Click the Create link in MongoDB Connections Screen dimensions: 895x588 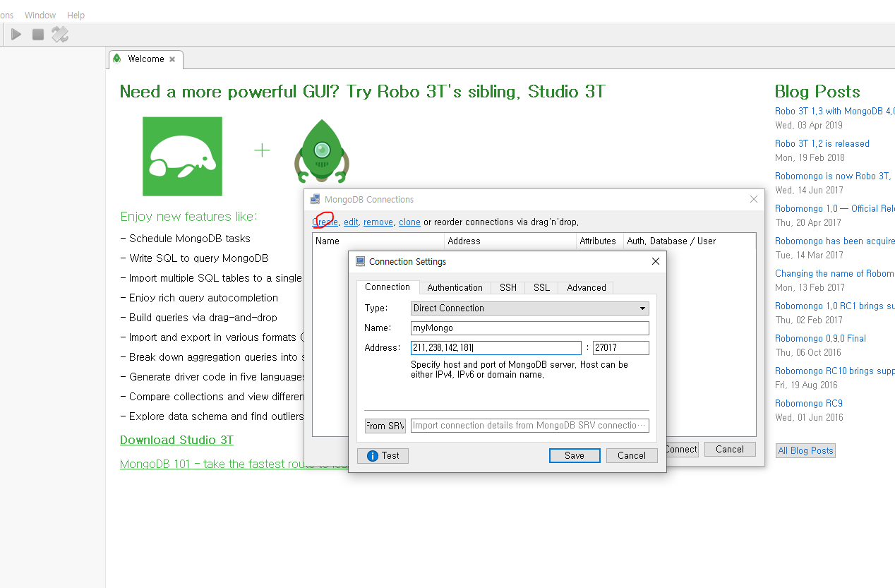tap(325, 222)
